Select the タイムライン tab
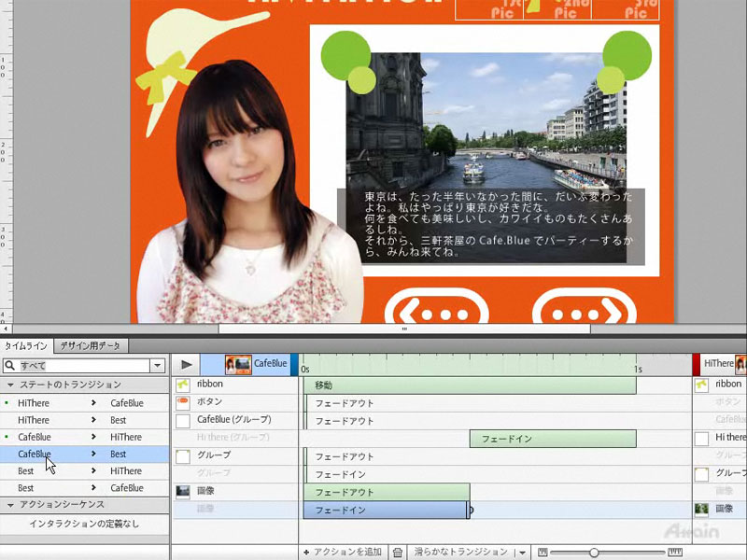 pyautogui.click(x=26, y=345)
